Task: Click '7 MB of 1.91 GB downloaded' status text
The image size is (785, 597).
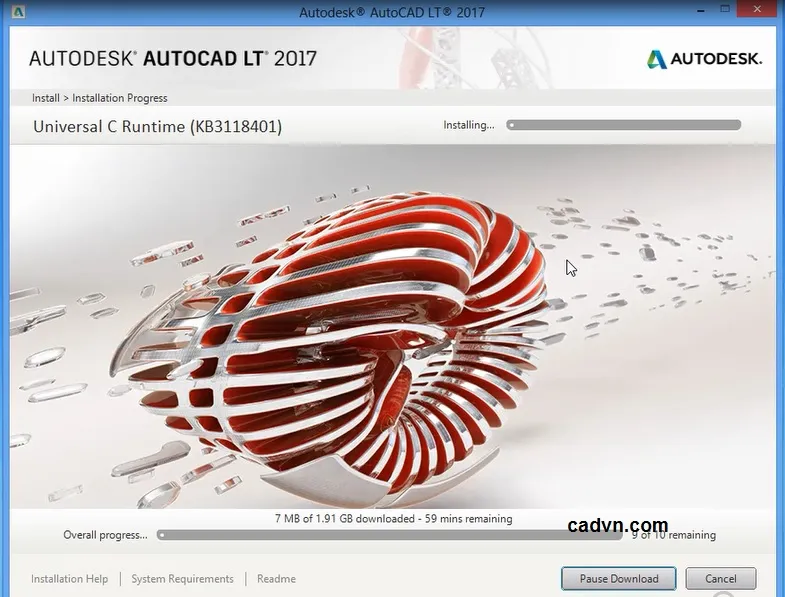Action: pos(344,519)
